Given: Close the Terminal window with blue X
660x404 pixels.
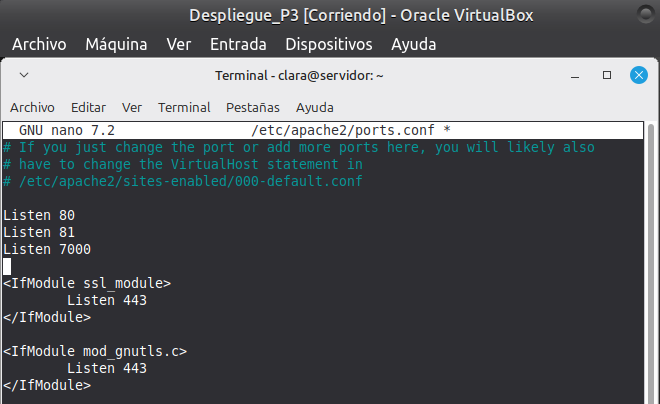Looking at the screenshot, I should coord(638,75).
